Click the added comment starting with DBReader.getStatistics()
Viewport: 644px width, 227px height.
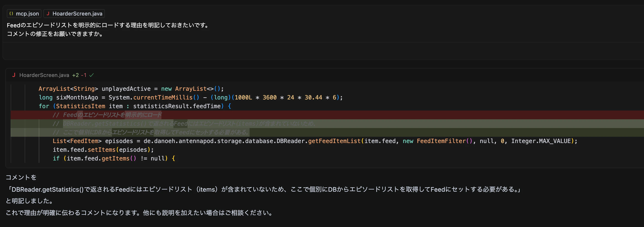327,124
